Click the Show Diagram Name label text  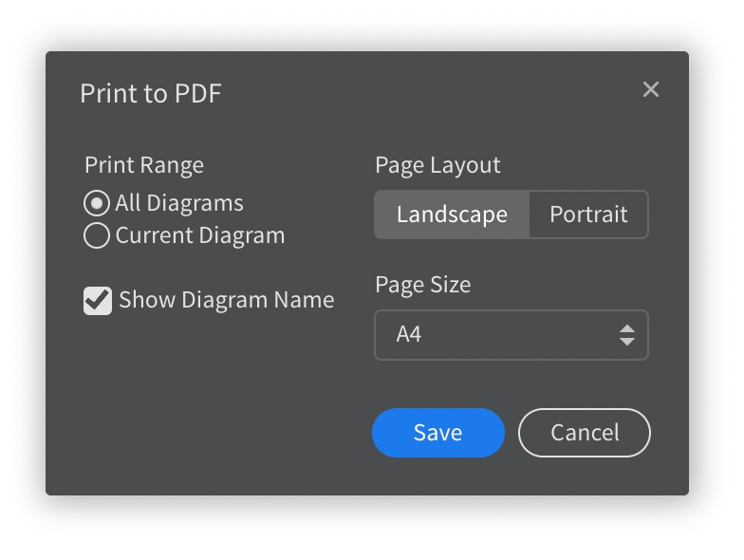click(226, 301)
